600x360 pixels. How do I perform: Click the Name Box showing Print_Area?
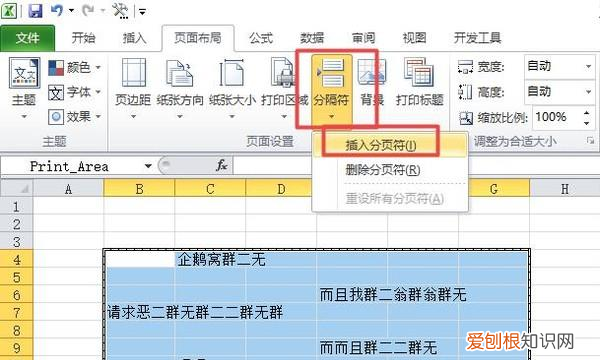70,166
